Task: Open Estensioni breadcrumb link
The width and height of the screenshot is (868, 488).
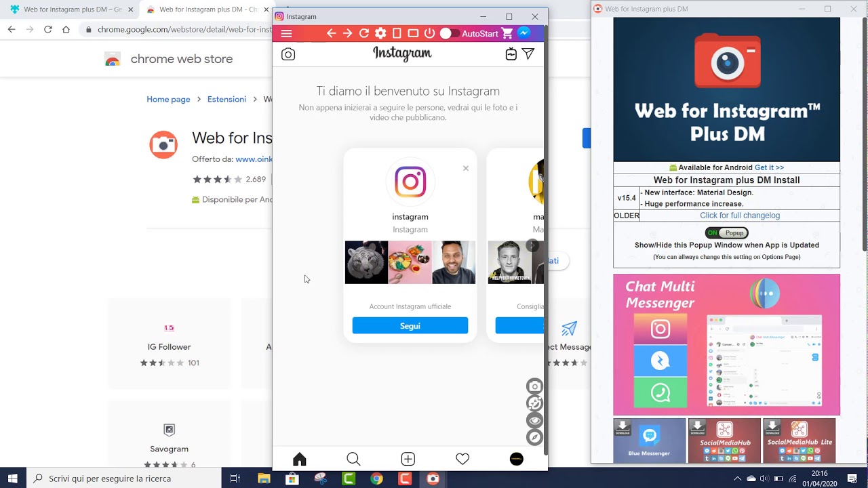Action: coord(226,99)
